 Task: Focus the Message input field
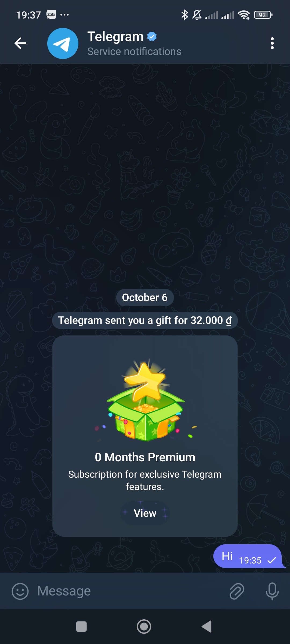tap(129, 591)
